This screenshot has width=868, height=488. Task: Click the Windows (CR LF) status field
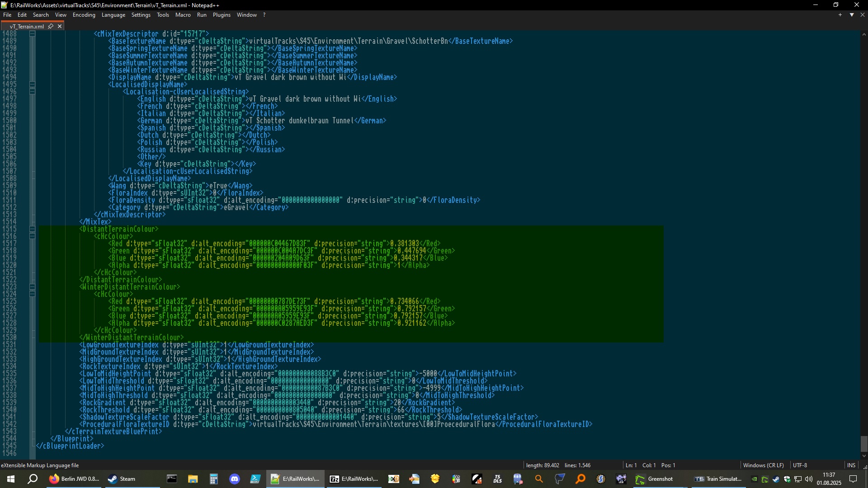click(764, 465)
